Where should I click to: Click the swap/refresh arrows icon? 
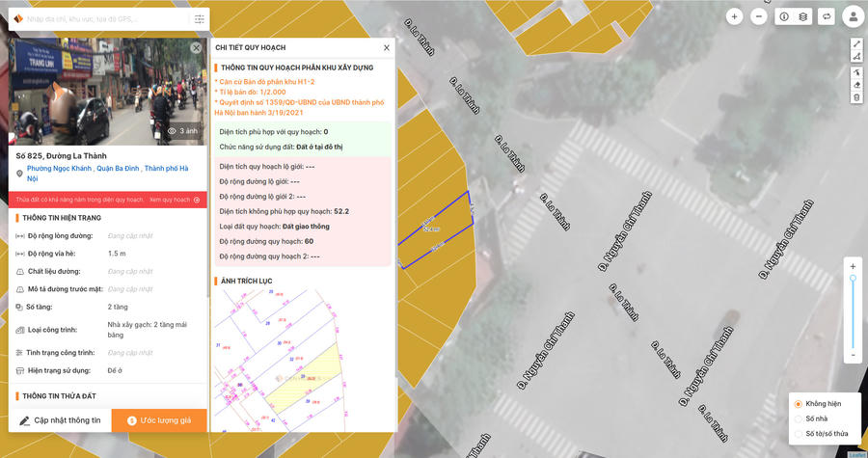827,16
